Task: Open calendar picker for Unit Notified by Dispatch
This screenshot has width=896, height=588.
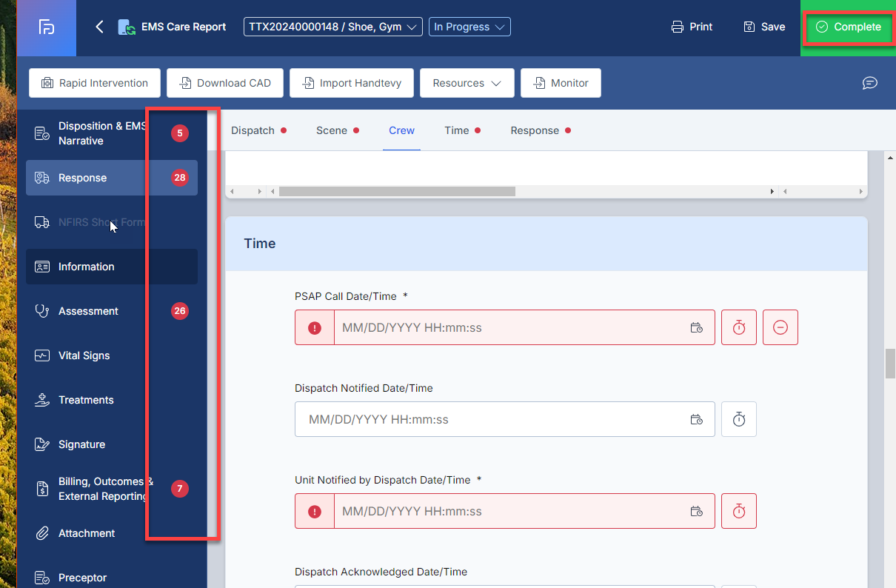Action: tap(697, 511)
